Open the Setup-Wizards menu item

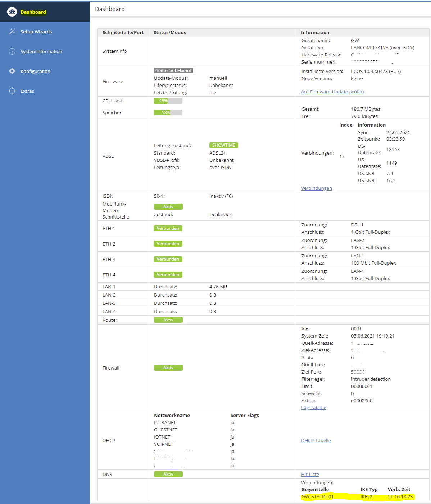click(x=45, y=32)
